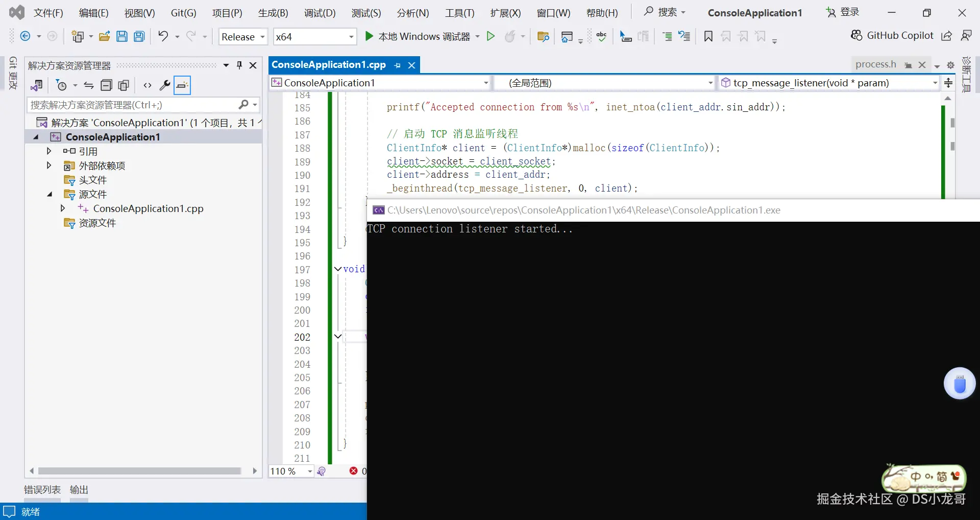Toggle a bookmark on the current line
This screenshot has height=520, width=980.
tap(708, 36)
